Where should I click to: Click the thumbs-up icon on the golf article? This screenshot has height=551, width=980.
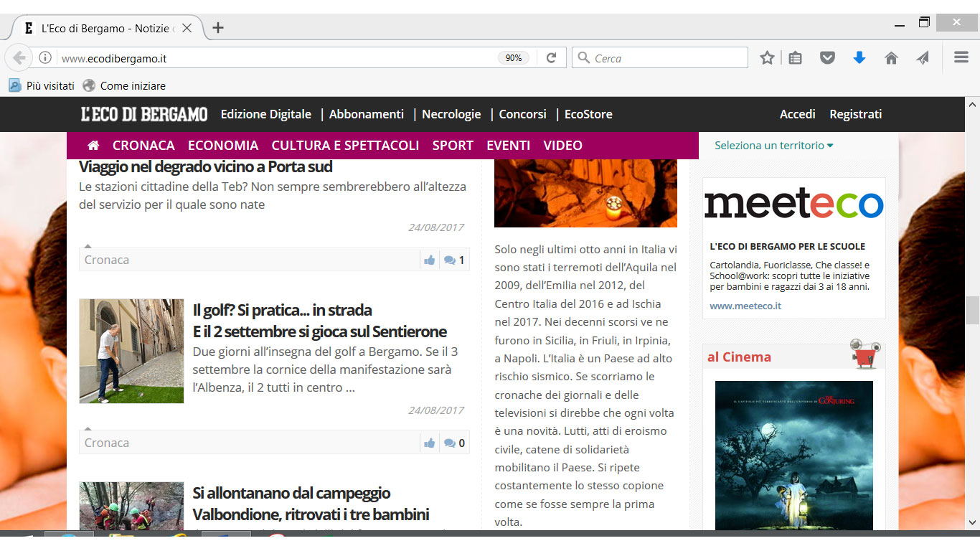pyautogui.click(x=429, y=443)
